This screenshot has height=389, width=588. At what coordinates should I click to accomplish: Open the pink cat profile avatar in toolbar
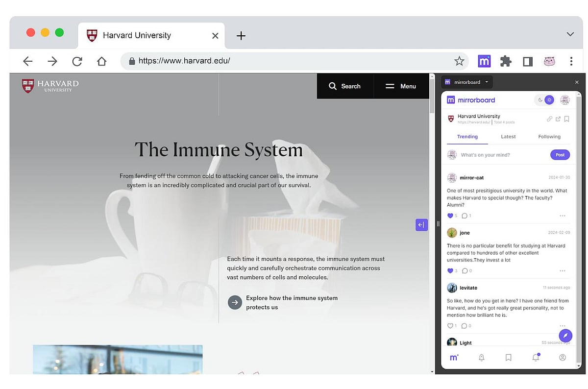pos(549,61)
